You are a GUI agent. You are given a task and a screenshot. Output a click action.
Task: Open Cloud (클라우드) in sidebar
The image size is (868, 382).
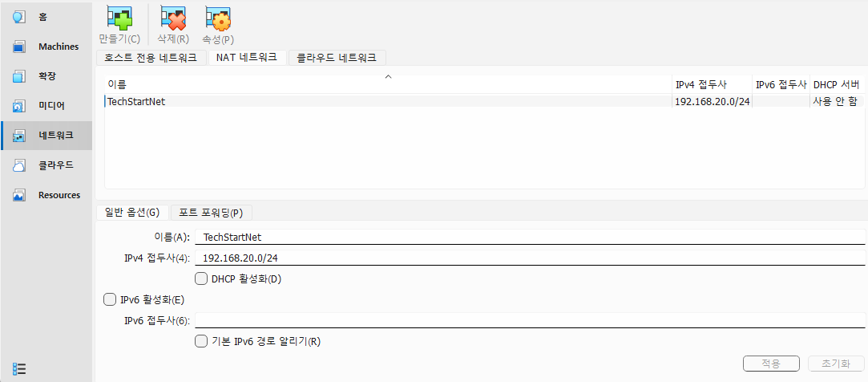(46, 165)
